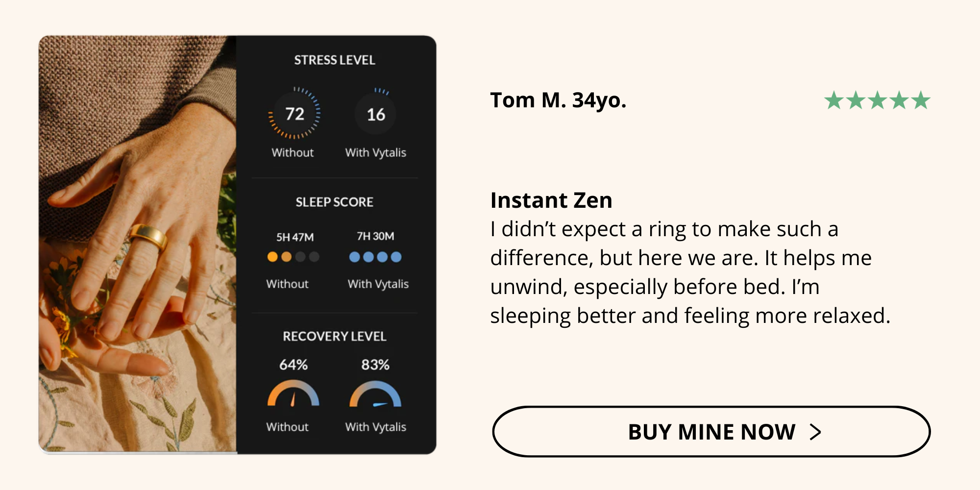Click the BUY MINE NOW button
Screen dimensions: 980x490
coord(711,432)
